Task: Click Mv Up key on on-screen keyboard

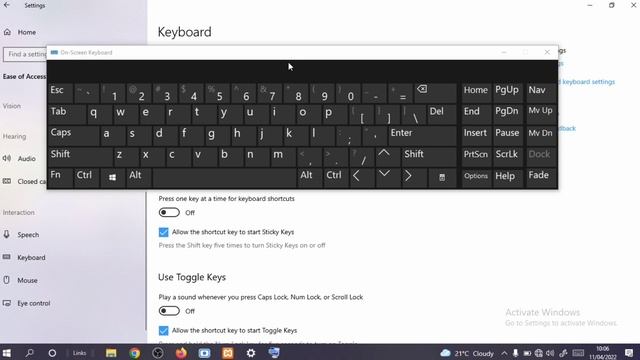Action: [540, 114]
